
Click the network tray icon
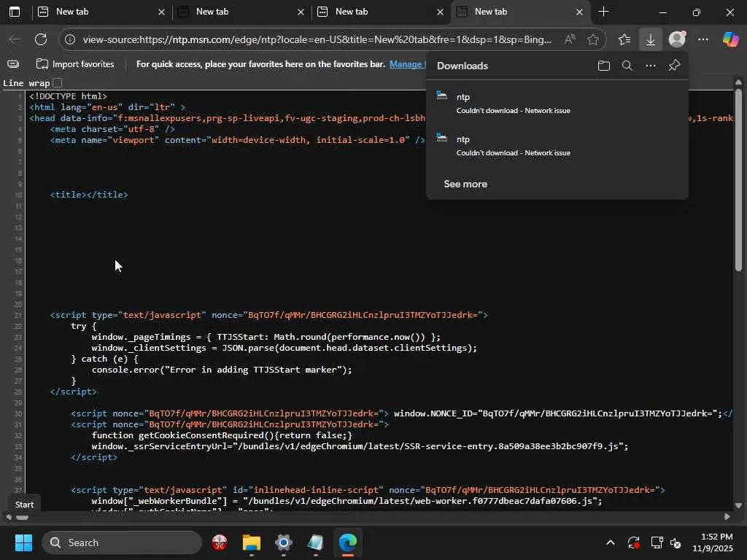click(x=657, y=542)
